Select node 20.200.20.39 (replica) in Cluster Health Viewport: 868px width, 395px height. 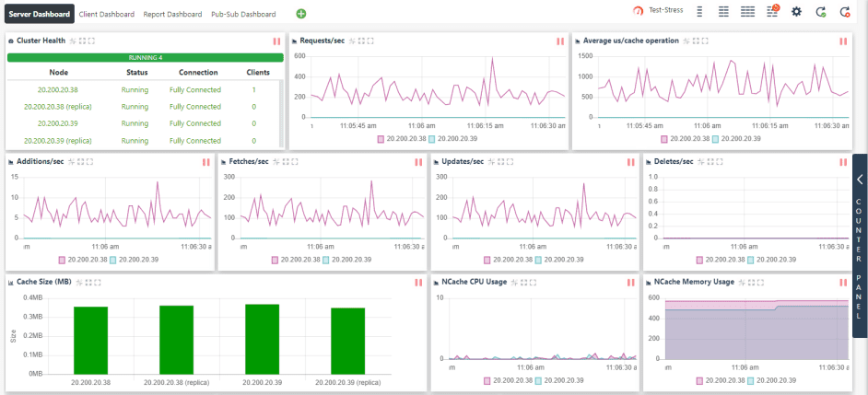57,141
